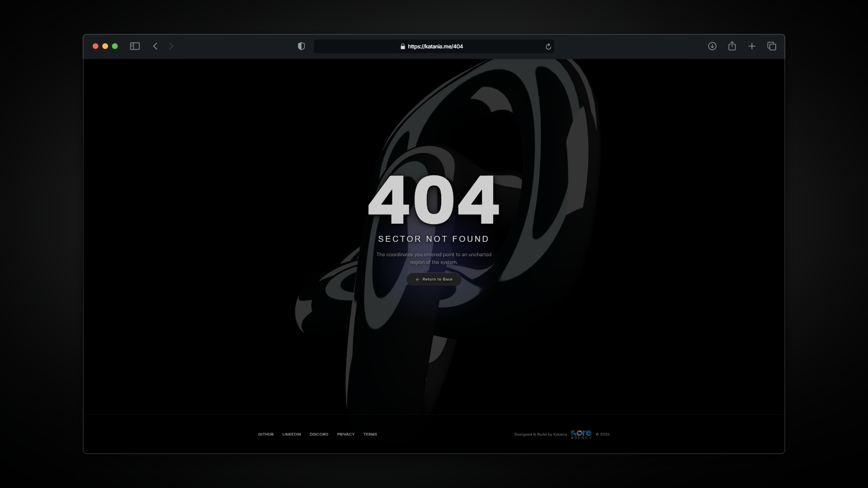Viewport: 868px width, 488px height.
Task: Go back using the left arrow
Action: click(155, 46)
